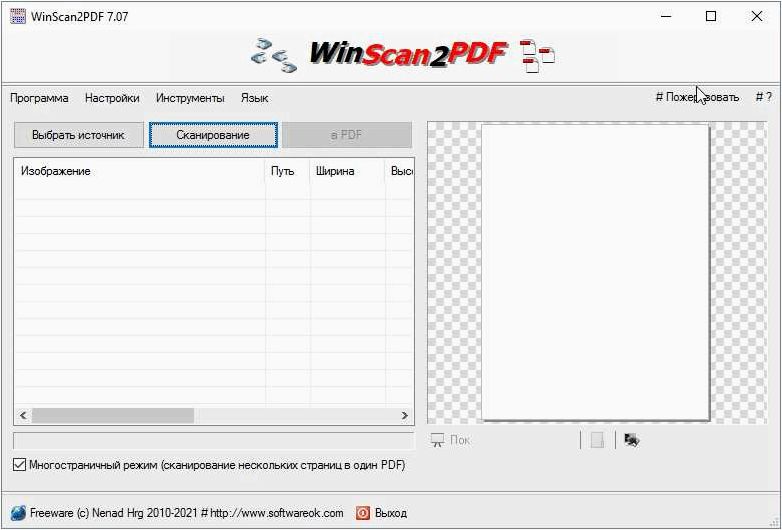
Task: Sort by the Ширина column header
Action: pyautogui.click(x=347, y=171)
